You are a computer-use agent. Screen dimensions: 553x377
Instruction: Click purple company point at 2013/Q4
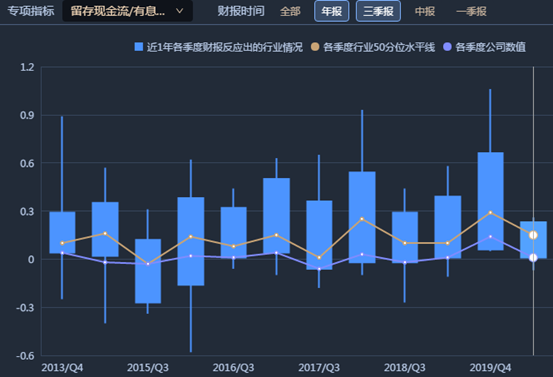point(62,253)
